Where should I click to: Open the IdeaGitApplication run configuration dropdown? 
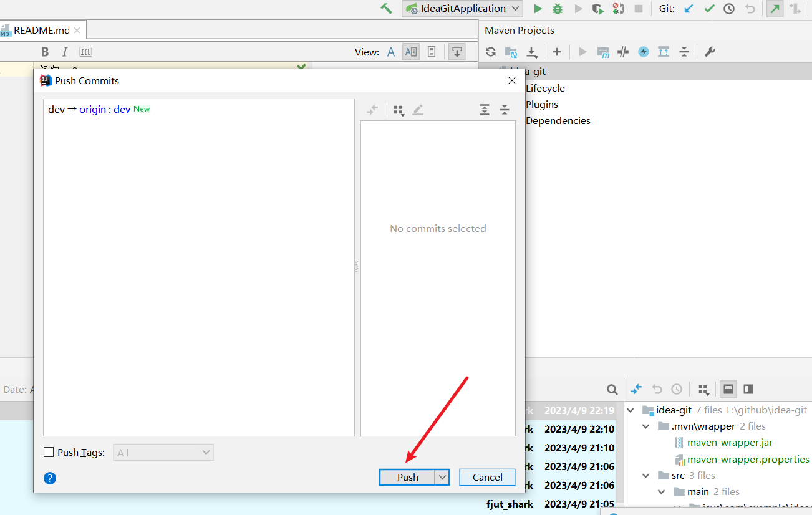(x=462, y=9)
